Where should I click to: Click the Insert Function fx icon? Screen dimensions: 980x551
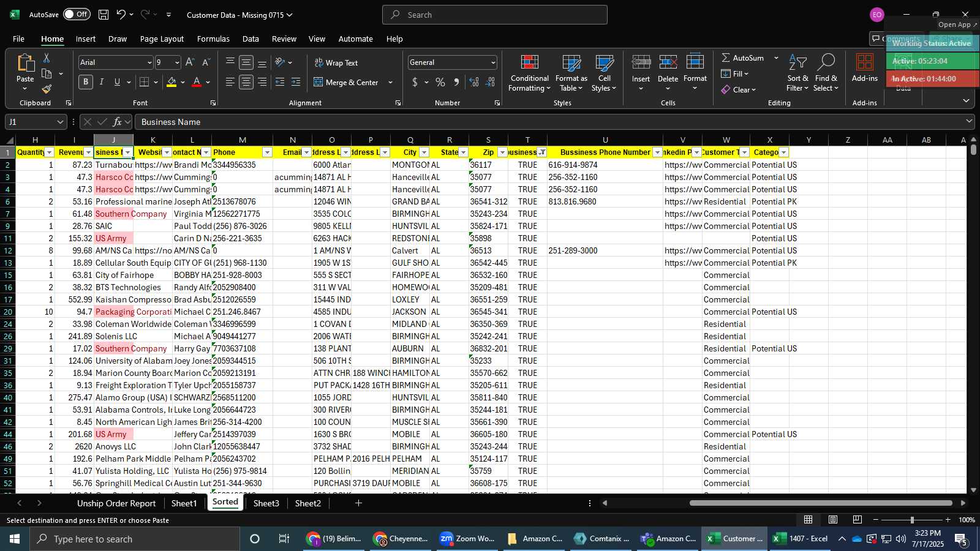[x=118, y=122]
